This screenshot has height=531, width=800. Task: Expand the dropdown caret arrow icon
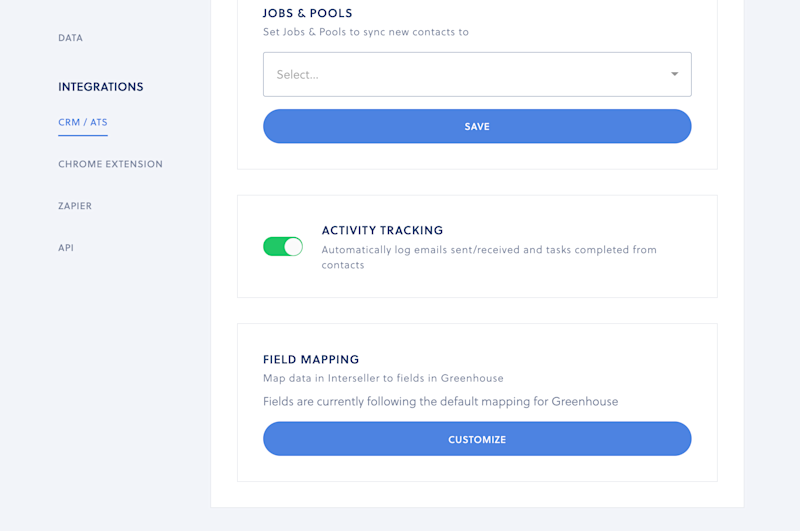[674, 74]
